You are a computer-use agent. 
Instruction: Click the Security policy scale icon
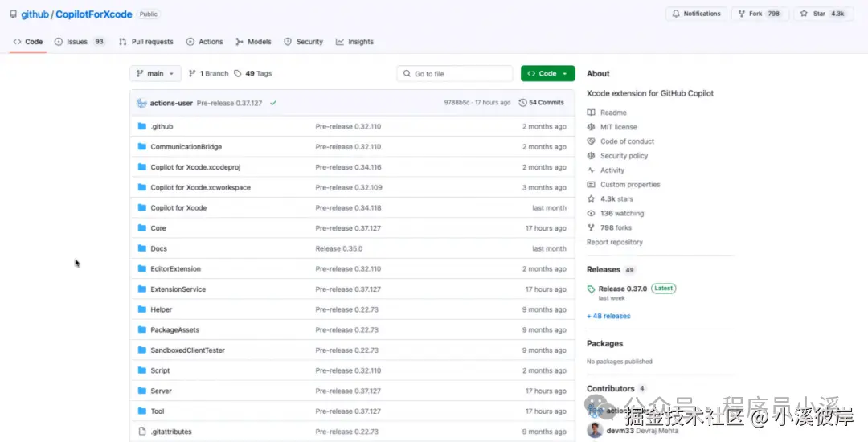[x=592, y=155]
